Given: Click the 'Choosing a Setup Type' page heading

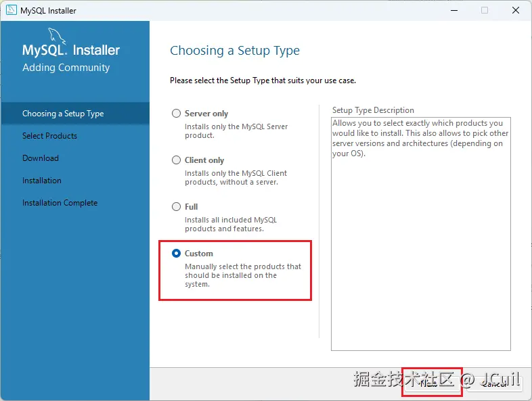Looking at the screenshot, I should 235,51.
